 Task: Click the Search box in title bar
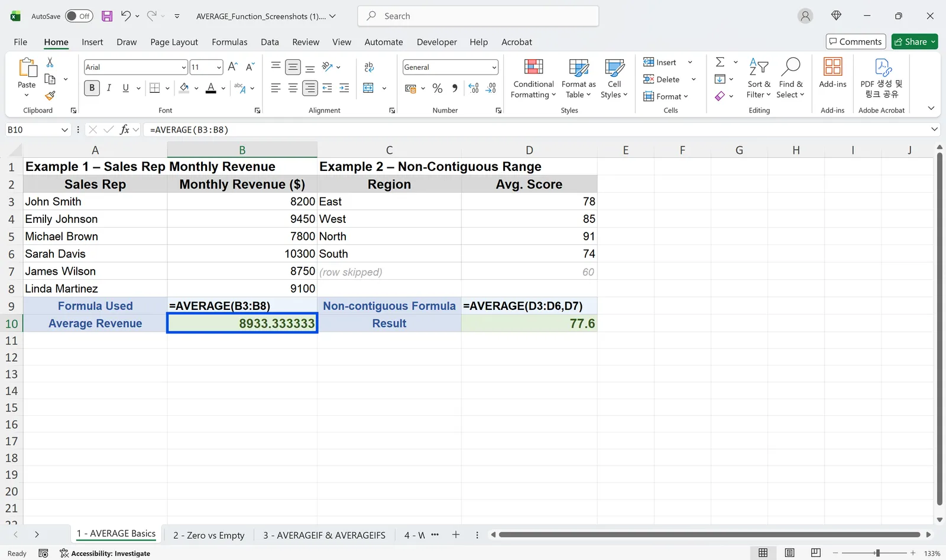[x=478, y=16]
